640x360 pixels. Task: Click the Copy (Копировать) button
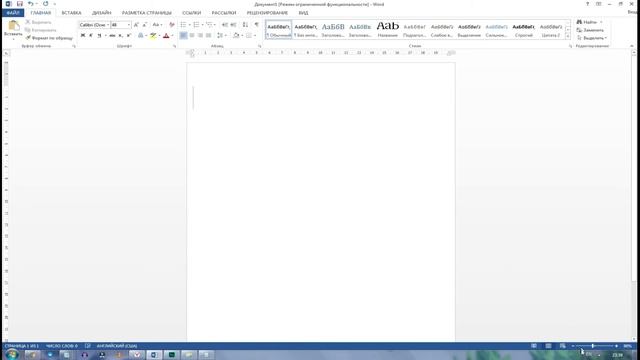[41, 30]
